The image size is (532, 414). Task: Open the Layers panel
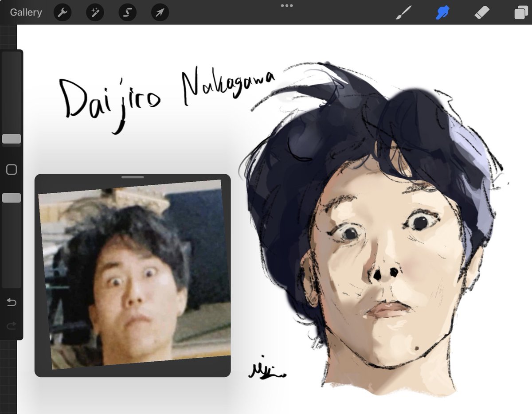520,13
